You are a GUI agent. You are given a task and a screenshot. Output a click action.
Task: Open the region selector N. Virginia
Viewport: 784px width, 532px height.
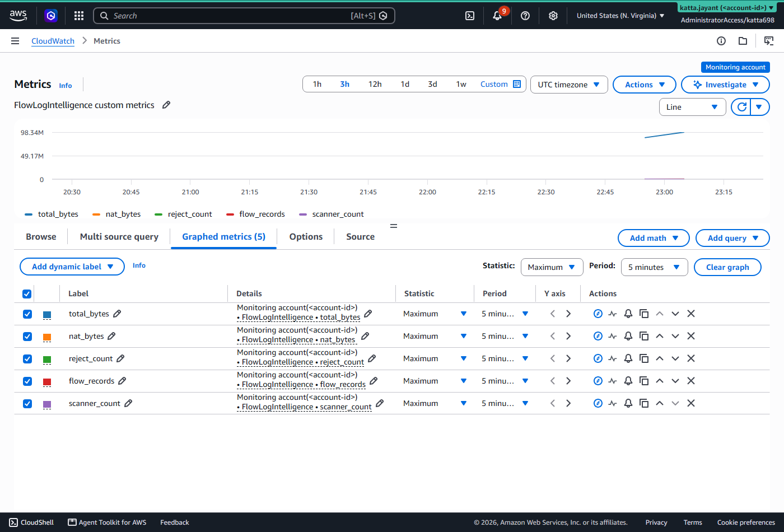620,16
